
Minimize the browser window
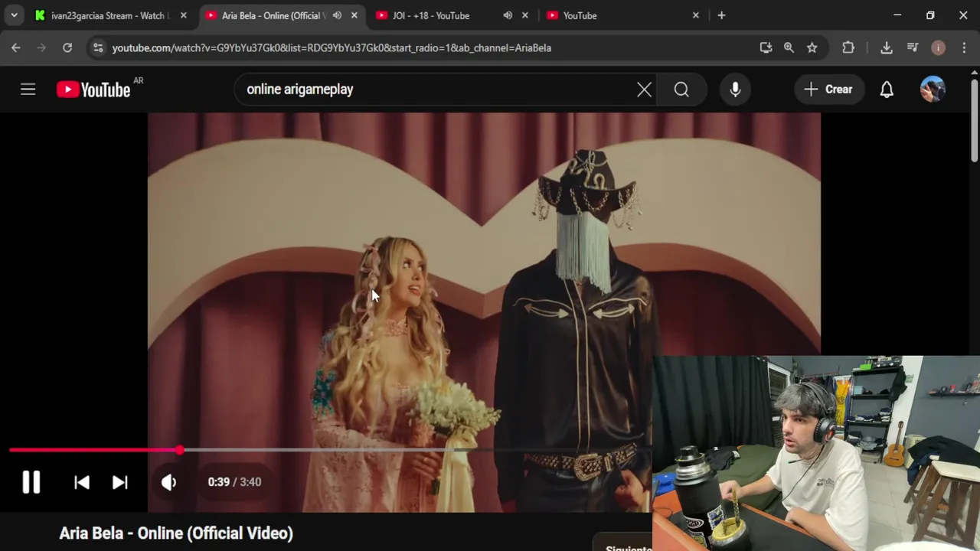[x=897, y=15]
